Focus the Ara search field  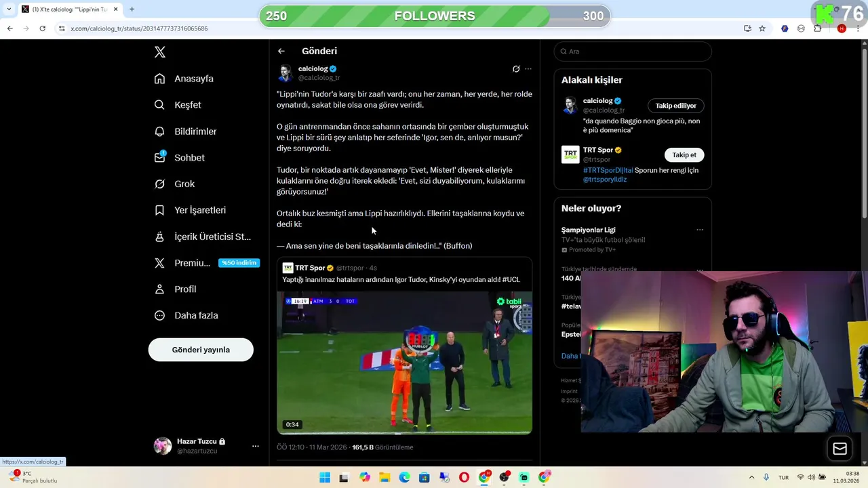point(633,52)
